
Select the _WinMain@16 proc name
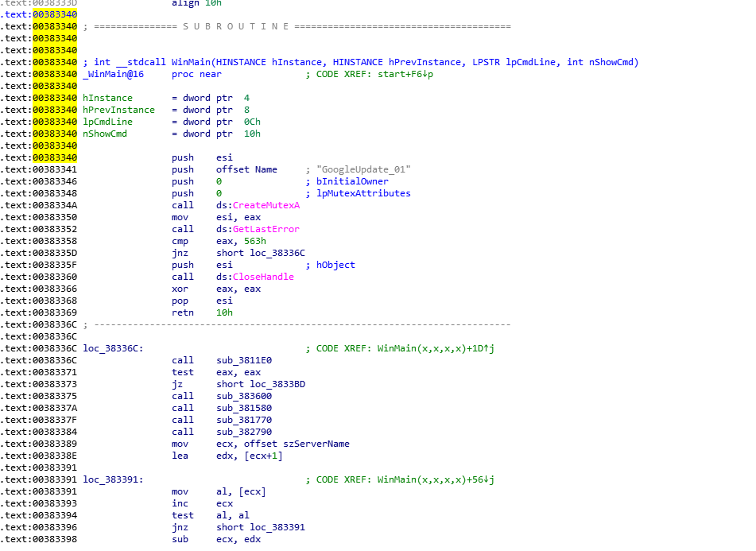pyautogui.click(x=113, y=74)
